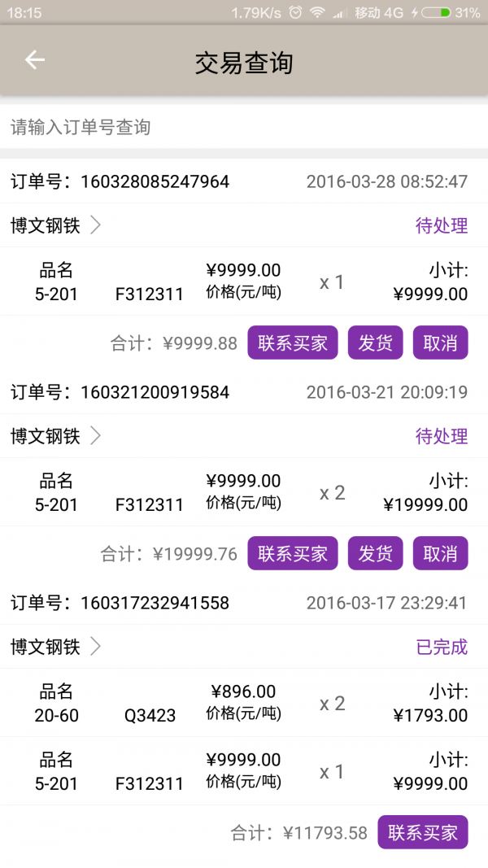
Task: Cancel the ¥9999.88 order with 取消
Action: pos(440,343)
